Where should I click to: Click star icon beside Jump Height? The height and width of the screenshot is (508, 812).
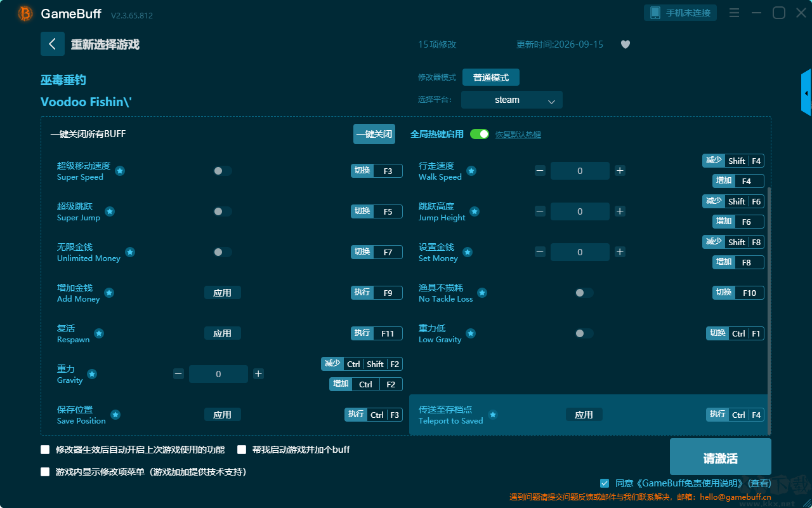point(475,211)
